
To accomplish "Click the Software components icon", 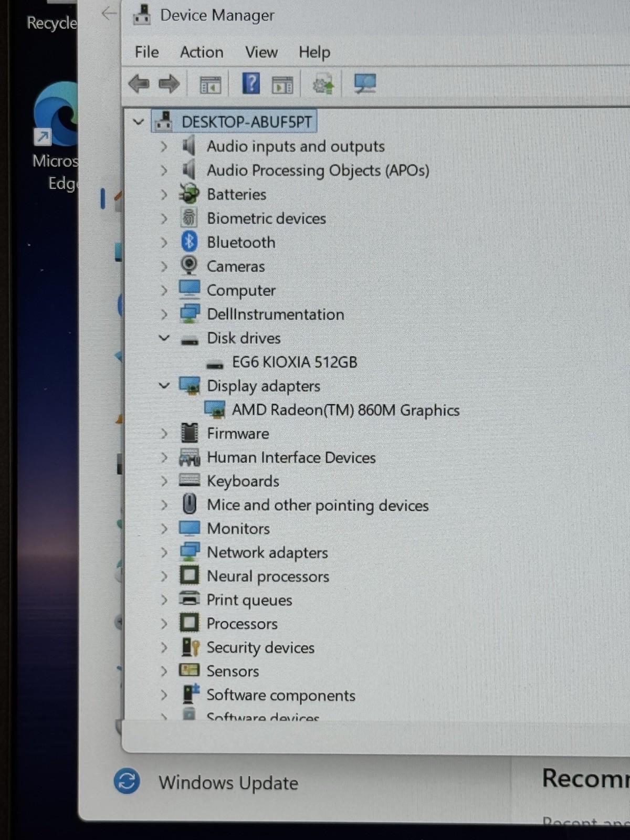I will pyautogui.click(x=191, y=694).
